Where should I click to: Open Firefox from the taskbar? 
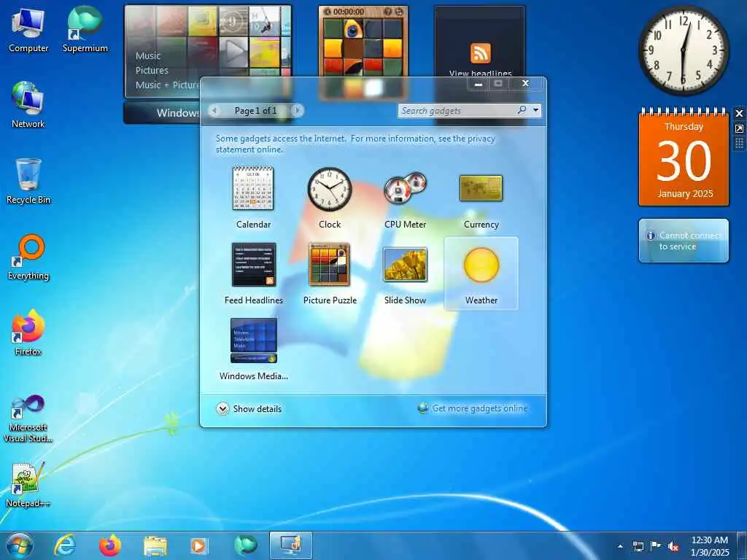coord(109,545)
